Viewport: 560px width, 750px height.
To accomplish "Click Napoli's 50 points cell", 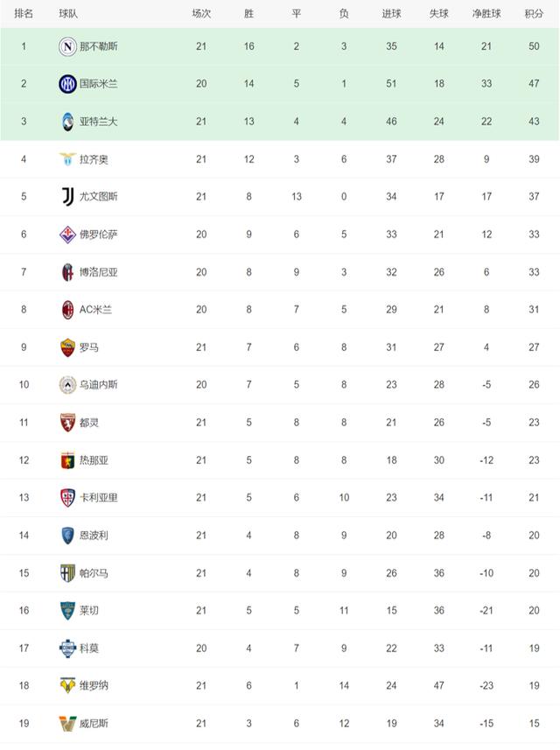I will coord(534,46).
